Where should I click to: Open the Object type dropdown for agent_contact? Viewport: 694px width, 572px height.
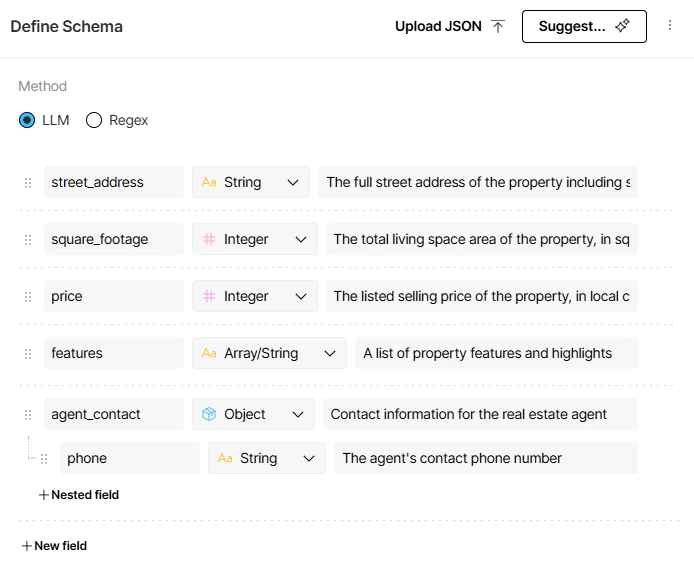(254, 414)
